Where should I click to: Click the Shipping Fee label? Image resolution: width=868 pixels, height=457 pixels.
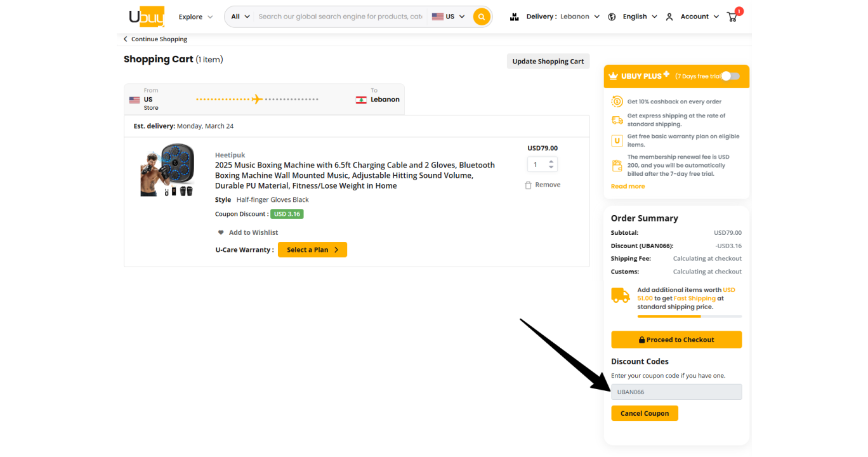tap(630, 259)
